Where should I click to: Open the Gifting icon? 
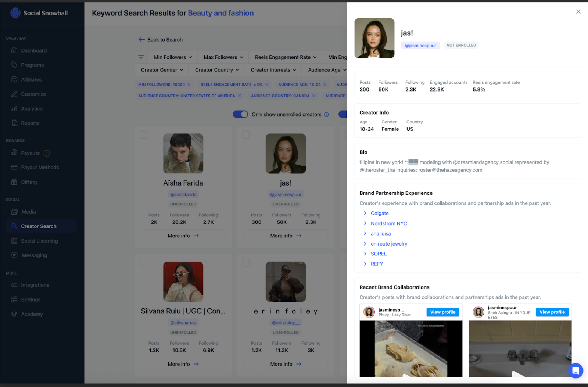click(14, 182)
